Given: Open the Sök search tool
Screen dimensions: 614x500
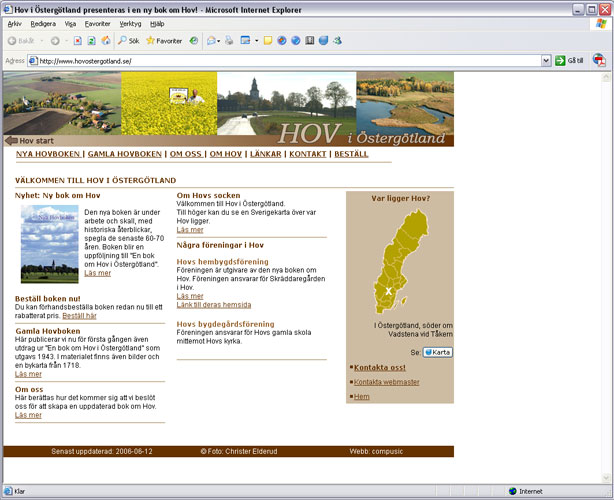Looking at the screenshot, I should pos(128,41).
